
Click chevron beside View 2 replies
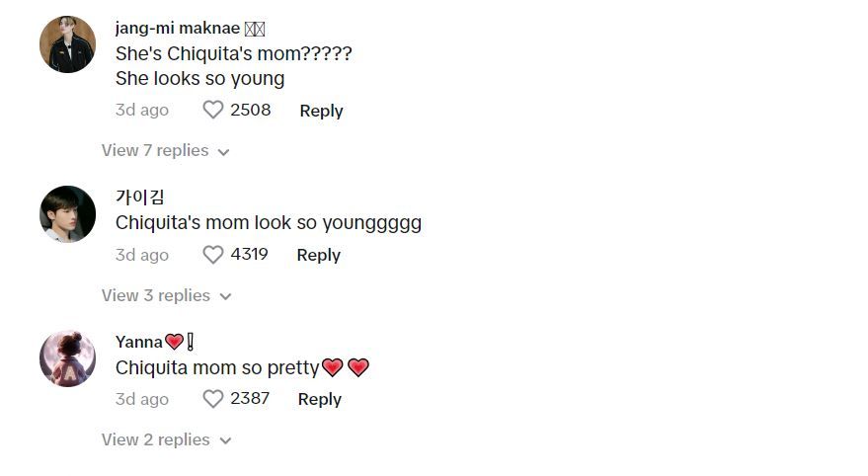pyautogui.click(x=225, y=441)
